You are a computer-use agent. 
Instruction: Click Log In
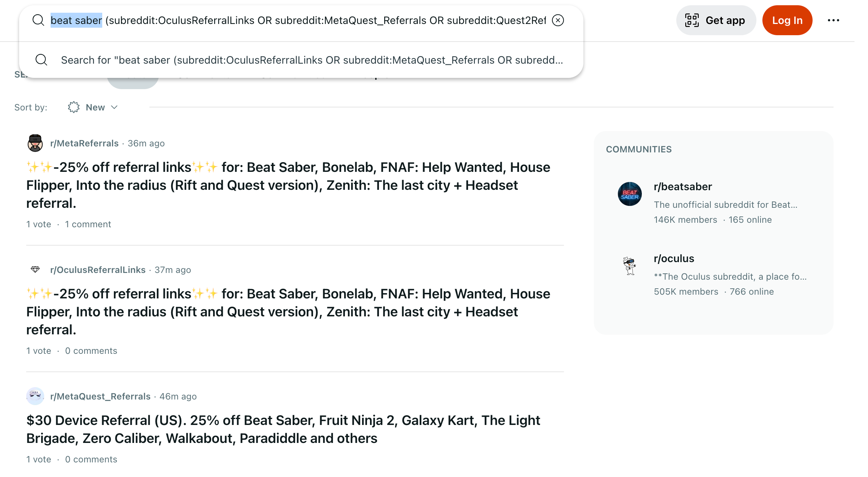point(787,20)
